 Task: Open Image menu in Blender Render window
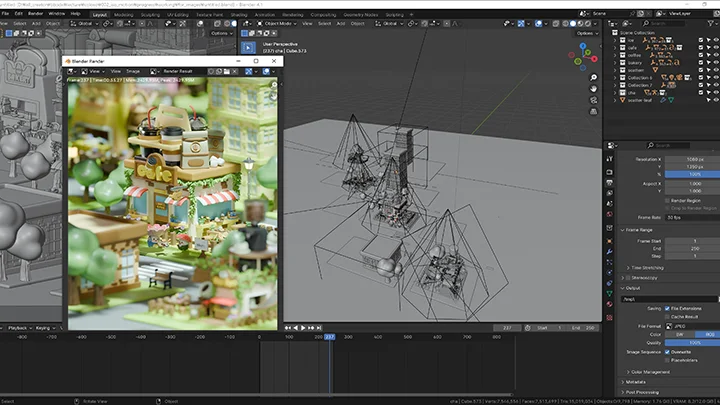133,71
